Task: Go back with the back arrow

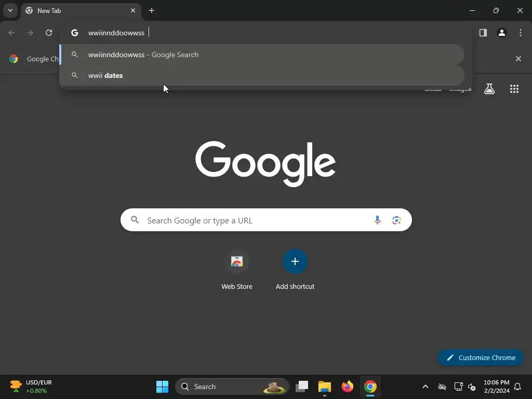Action: point(11,33)
